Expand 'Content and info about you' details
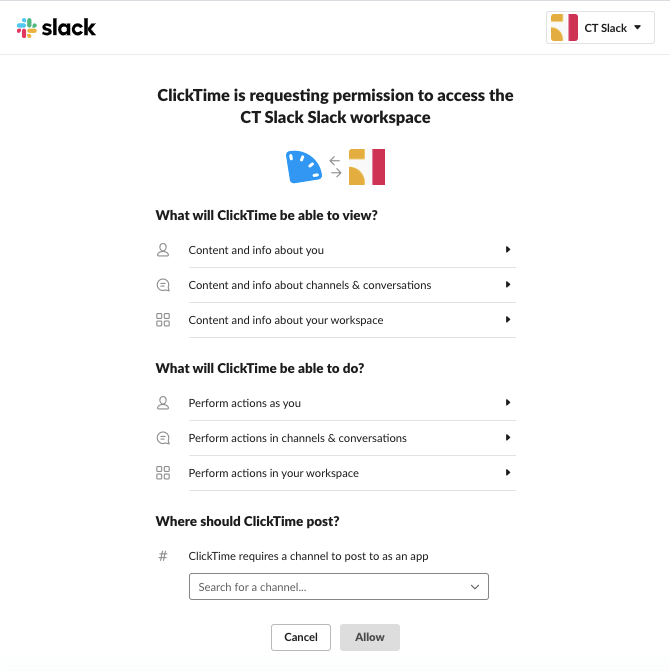The height and width of the screenshot is (671, 670). click(x=508, y=250)
